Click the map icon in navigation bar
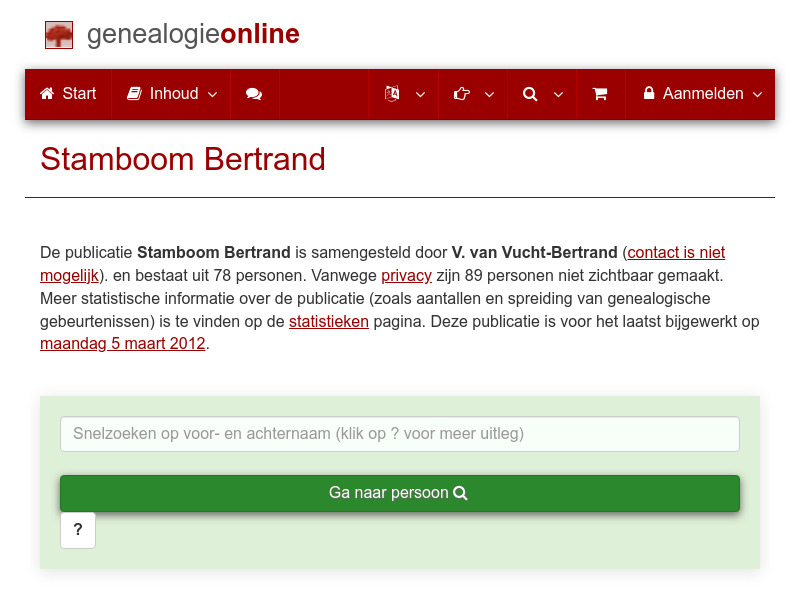The width and height of the screenshot is (800, 600). coord(391,94)
